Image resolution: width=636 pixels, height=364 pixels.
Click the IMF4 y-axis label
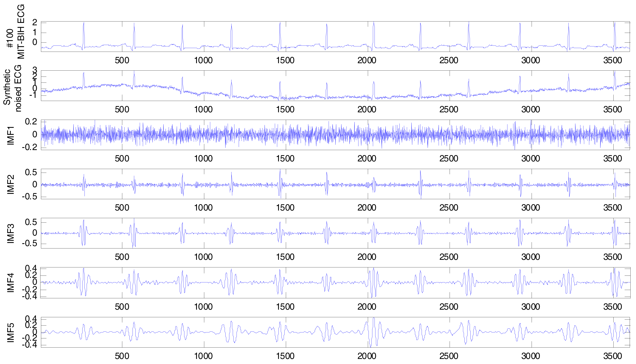10,283
